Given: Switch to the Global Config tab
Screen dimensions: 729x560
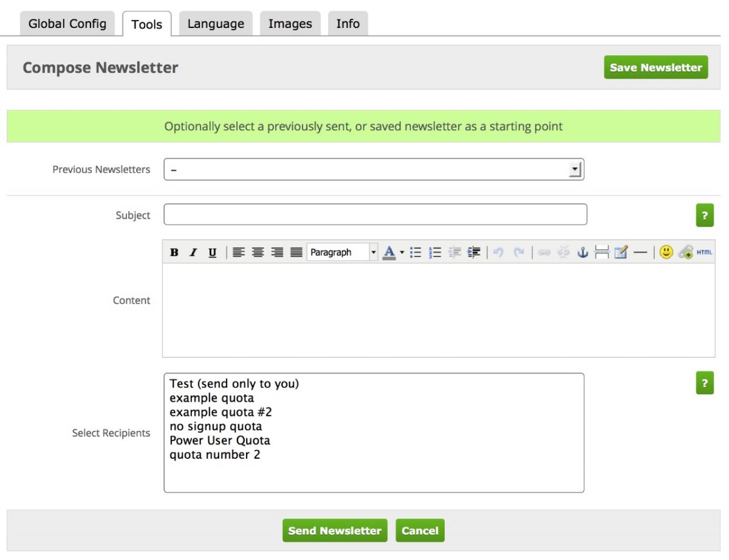Looking at the screenshot, I should pyautogui.click(x=67, y=24).
